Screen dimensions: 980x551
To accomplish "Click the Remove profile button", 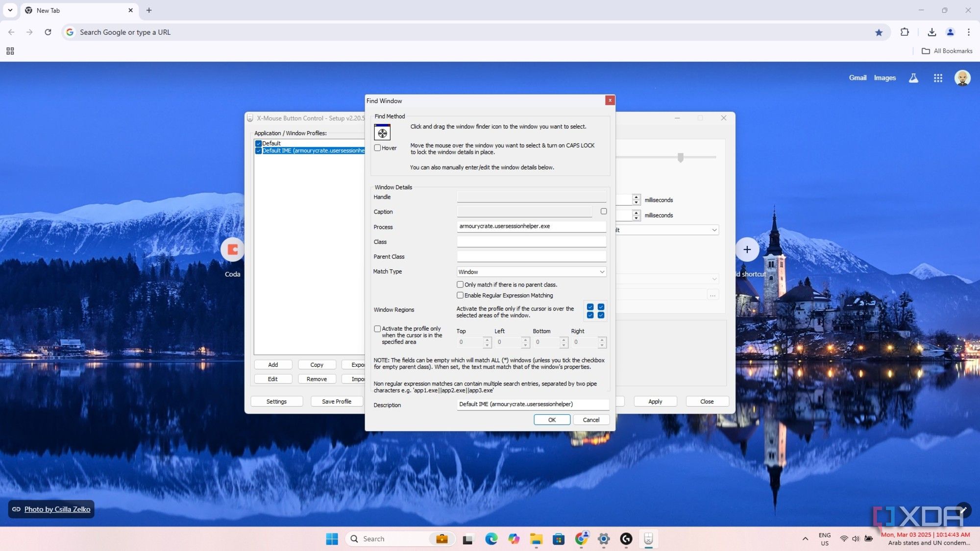I will tap(317, 379).
